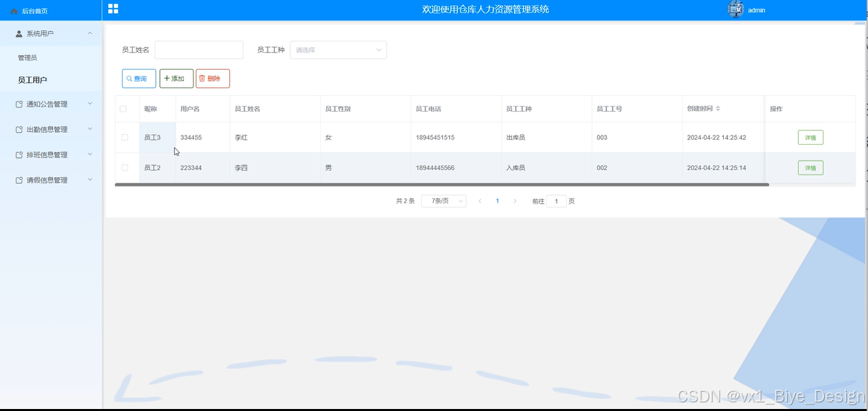Click phone number 18944445566
868x411 pixels.
435,168
